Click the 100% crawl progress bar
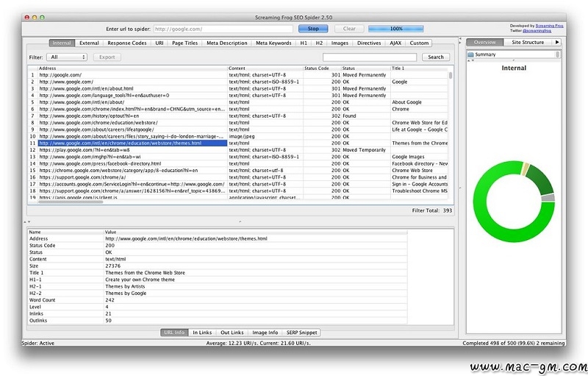This screenshot has width=588, height=376. (396, 29)
